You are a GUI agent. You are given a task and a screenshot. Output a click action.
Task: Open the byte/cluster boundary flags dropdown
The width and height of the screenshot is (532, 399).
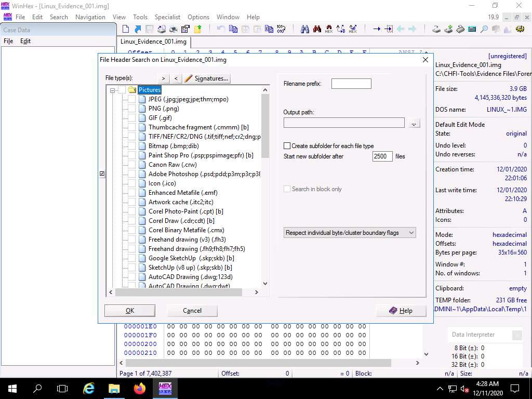[x=350, y=233]
